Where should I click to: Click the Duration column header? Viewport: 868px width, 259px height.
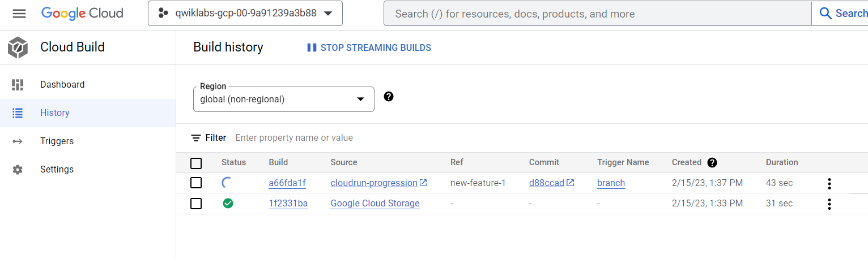click(x=782, y=162)
